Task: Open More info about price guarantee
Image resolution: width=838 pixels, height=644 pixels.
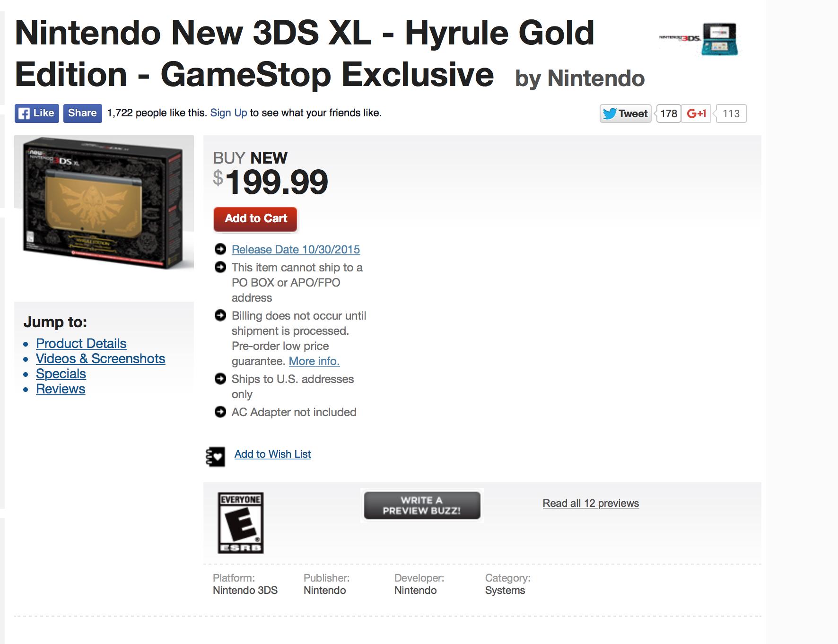Action: pyautogui.click(x=314, y=361)
